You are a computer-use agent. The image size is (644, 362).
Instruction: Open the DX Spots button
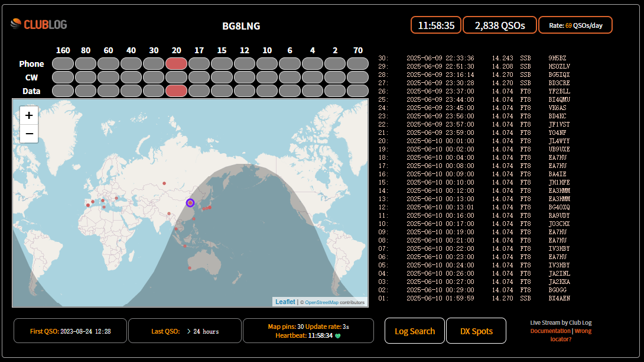(x=476, y=331)
